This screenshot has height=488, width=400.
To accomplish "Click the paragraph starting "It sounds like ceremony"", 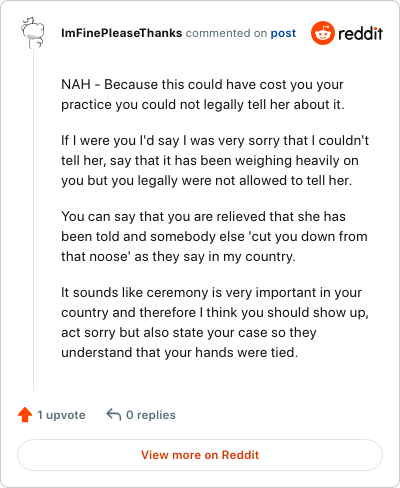I will tap(215, 322).
